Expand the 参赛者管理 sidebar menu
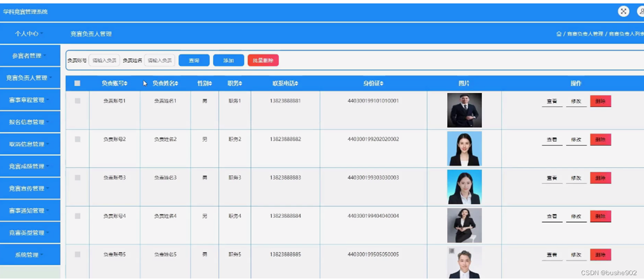Viewport: 644px width, 280px height. pyautogui.click(x=30, y=56)
